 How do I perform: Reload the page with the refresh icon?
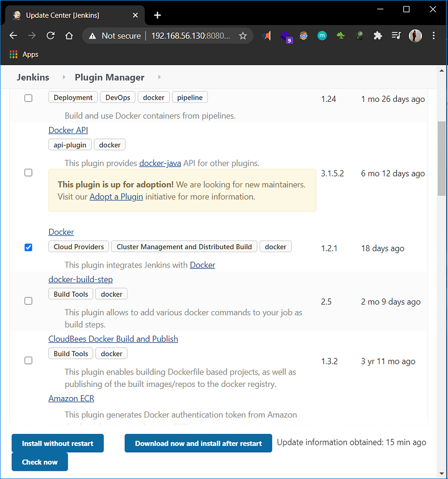point(50,35)
